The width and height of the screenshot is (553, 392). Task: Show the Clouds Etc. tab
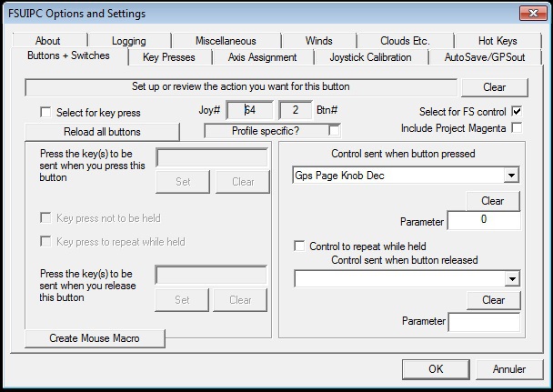pyautogui.click(x=406, y=41)
